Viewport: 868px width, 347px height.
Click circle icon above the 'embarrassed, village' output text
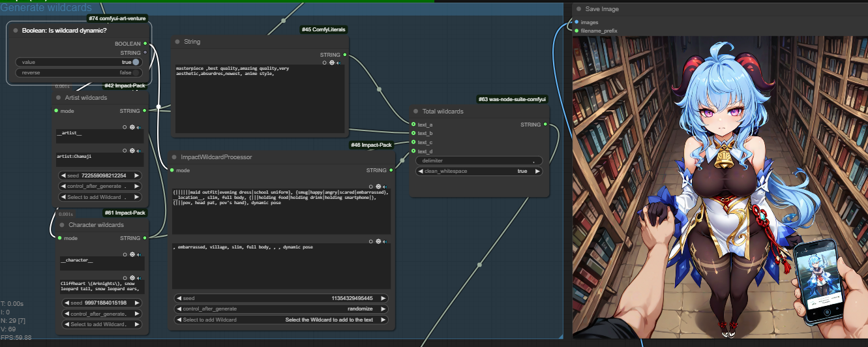tap(371, 241)
